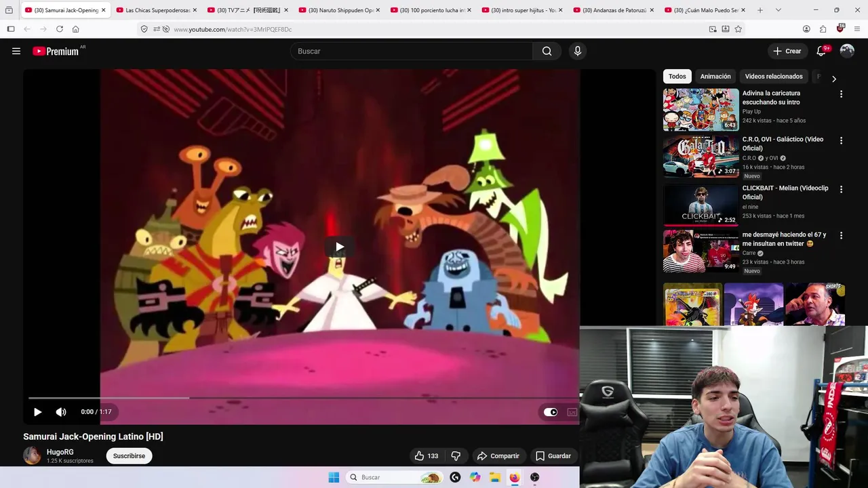Go to YouTube Premium home logo
The height and width of the screenshot is (488, 868).
(x=56, y=51)
